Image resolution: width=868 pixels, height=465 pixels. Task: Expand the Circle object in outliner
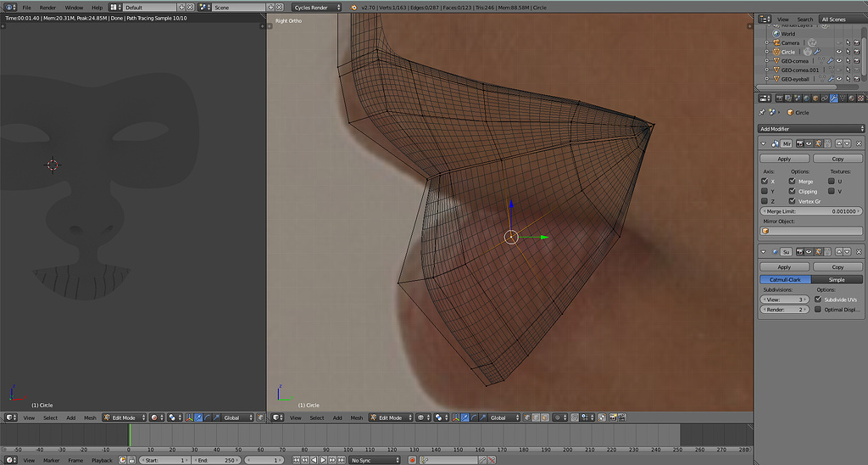point(767,52)
